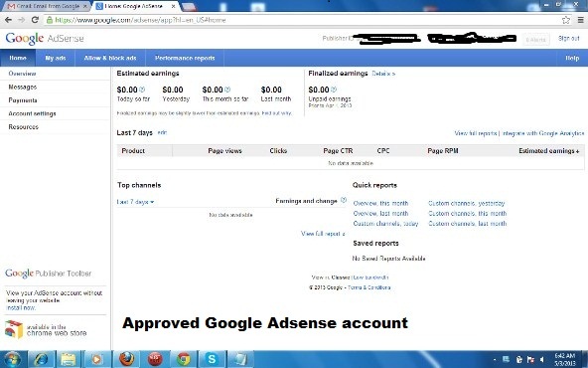Viewport: 588px width, 368px height.
Task: Click the browser address bar URL
Action: point(140,20)
